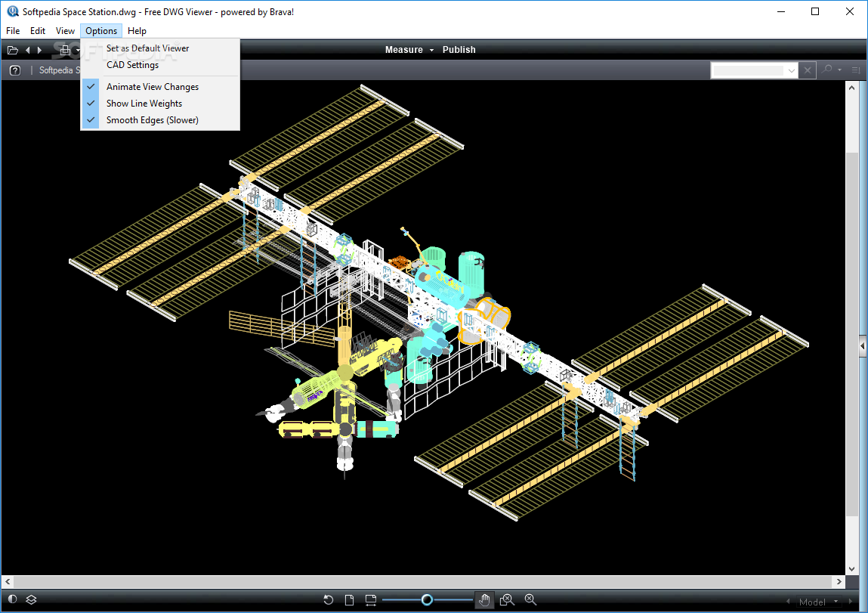Viewport: 868px width, 613px height.
Task: Open the search options dropdown arrow
Action: pos(840,70)
